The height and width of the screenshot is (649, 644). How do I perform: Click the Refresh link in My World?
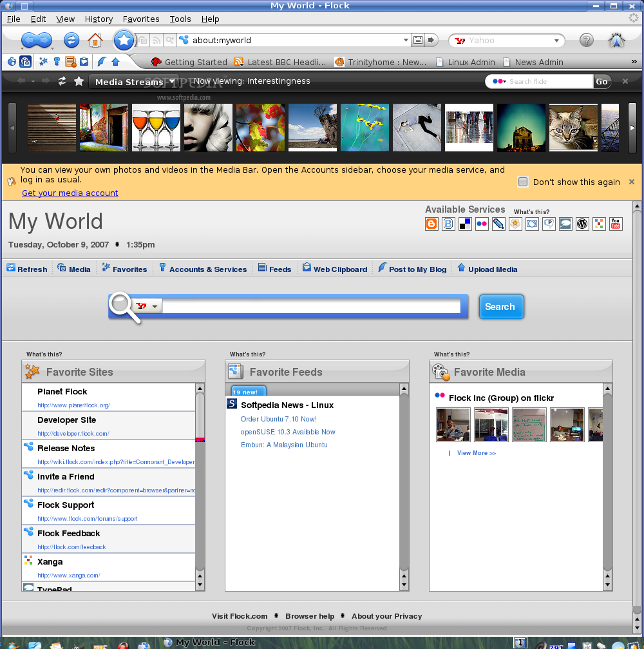coord(27,269)
